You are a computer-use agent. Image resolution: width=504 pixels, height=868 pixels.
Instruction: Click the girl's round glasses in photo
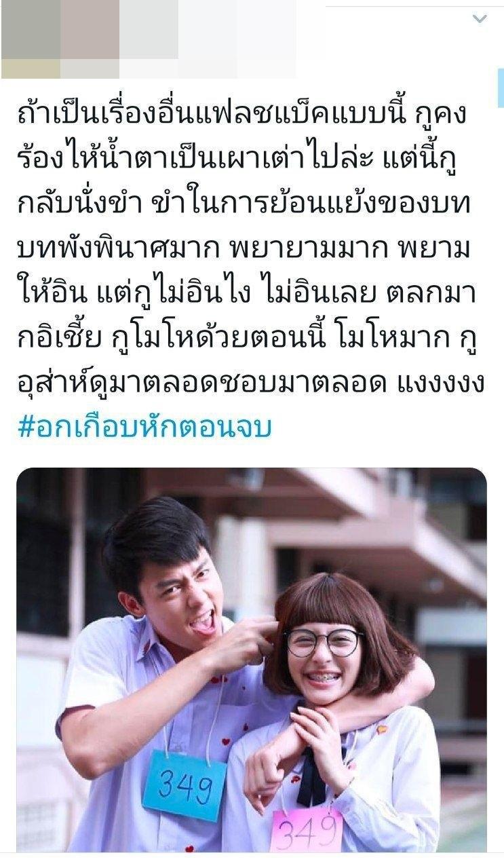pyautogui.click(x=324, y=641)
